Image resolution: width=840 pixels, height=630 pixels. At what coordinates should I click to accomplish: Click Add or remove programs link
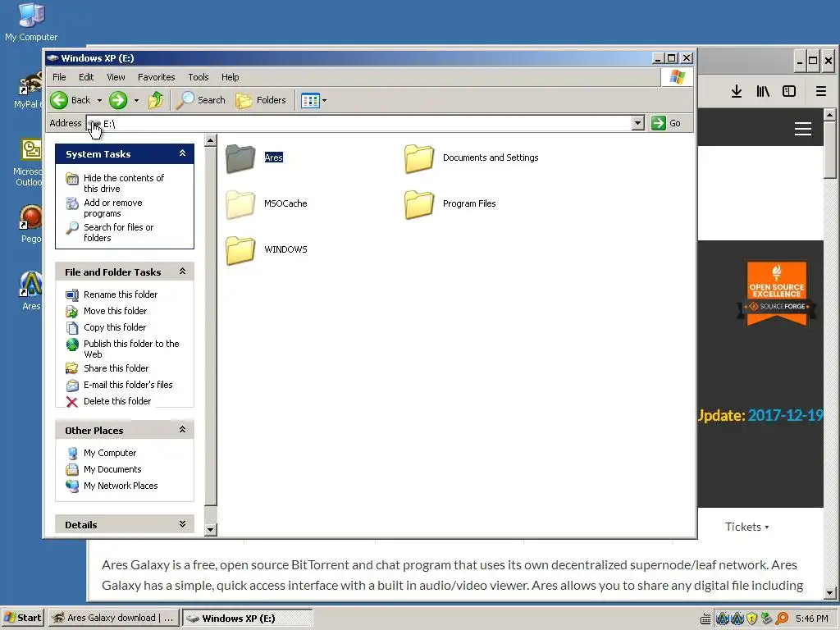tap(113, 208)
